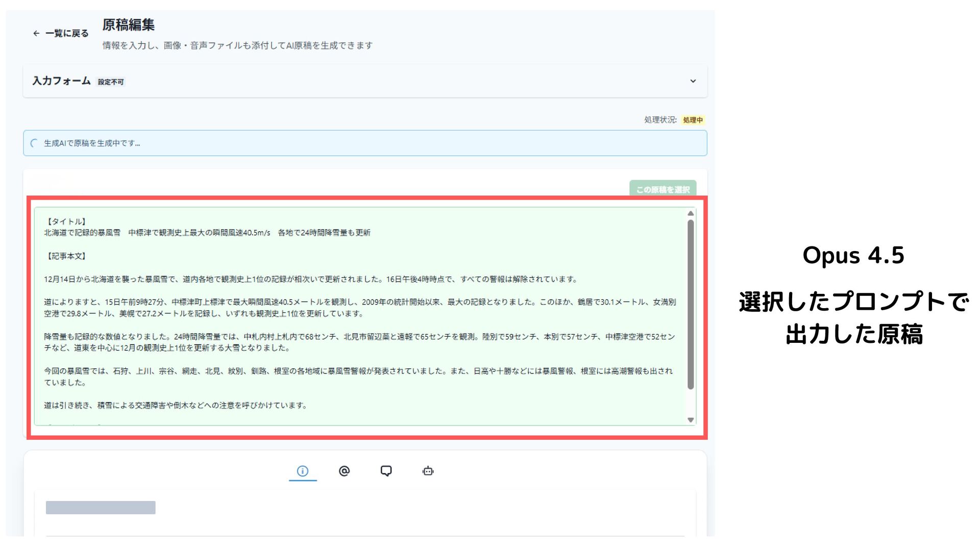Click the scrollbar up arrow
Image resolution: width=980 pixels, height=551 pixels.
pyautogui.click(x=691, y=214)
